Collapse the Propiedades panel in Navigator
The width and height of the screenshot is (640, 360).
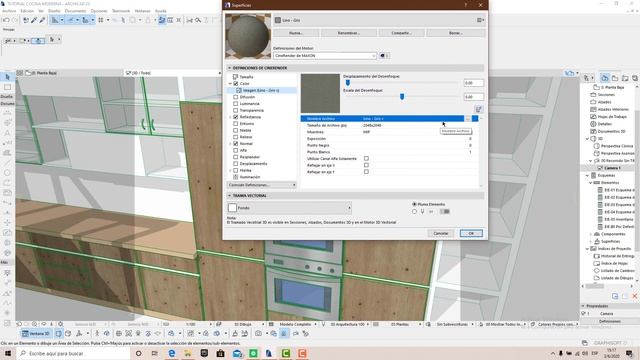tap(583, 306)
